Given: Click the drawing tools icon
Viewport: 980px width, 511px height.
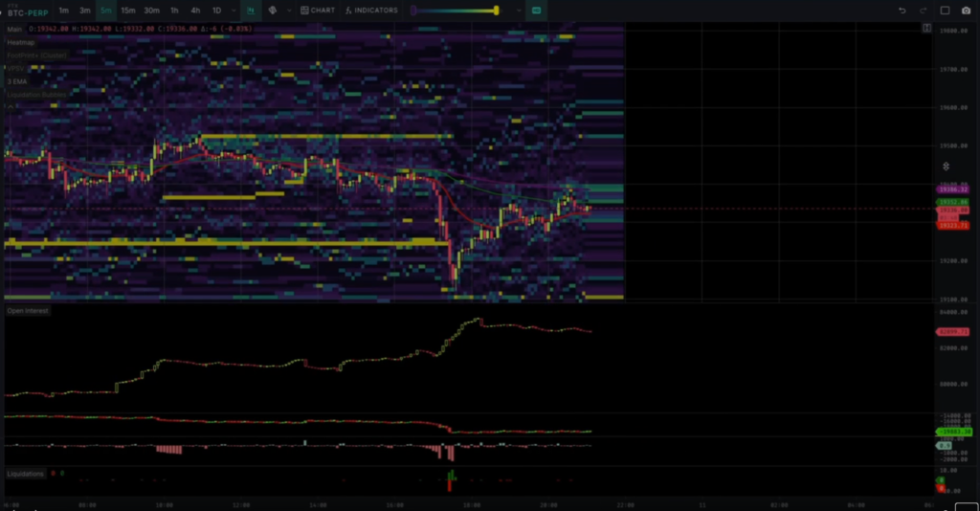Looking at the screenshot, I should click(x=273, y=11).
